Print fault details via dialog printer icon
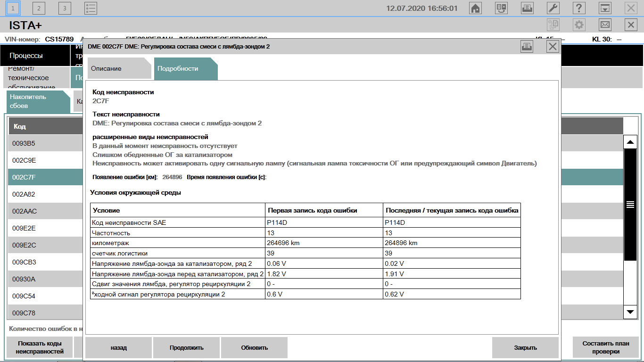Screen dimensions: 644x362 (x=527, y=46)
